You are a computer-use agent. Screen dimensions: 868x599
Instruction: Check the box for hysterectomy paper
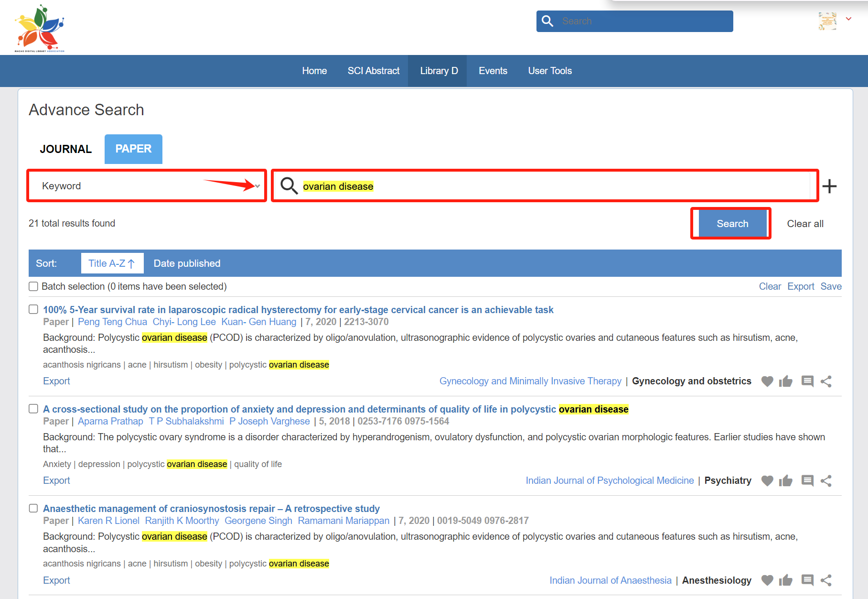pos(33,309)
